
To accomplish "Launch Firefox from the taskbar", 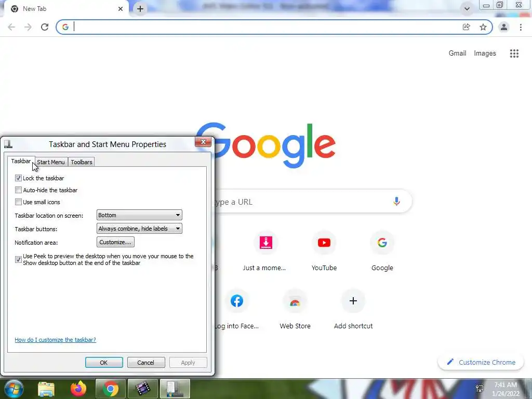I will click(x=78, y=389).
